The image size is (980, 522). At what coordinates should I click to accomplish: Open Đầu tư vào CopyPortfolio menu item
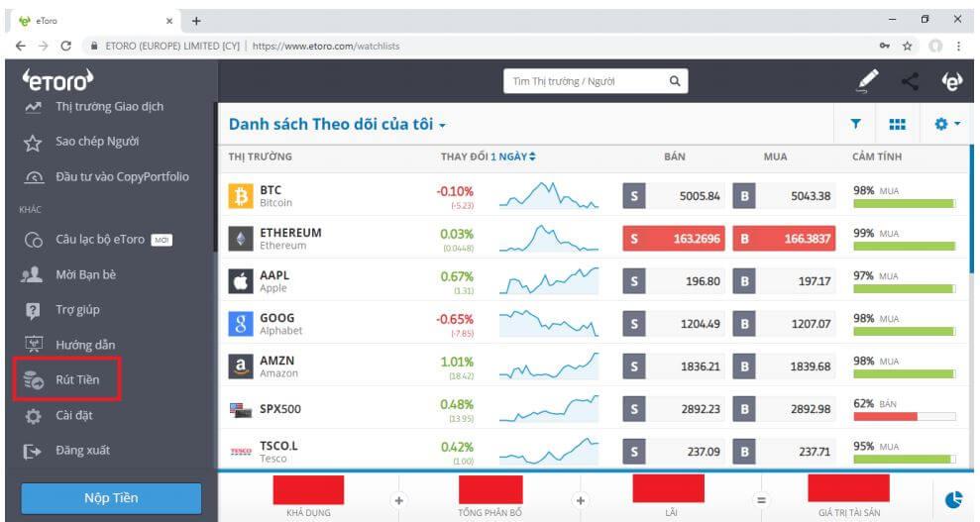pyautogui.click(x=122, y=176)
